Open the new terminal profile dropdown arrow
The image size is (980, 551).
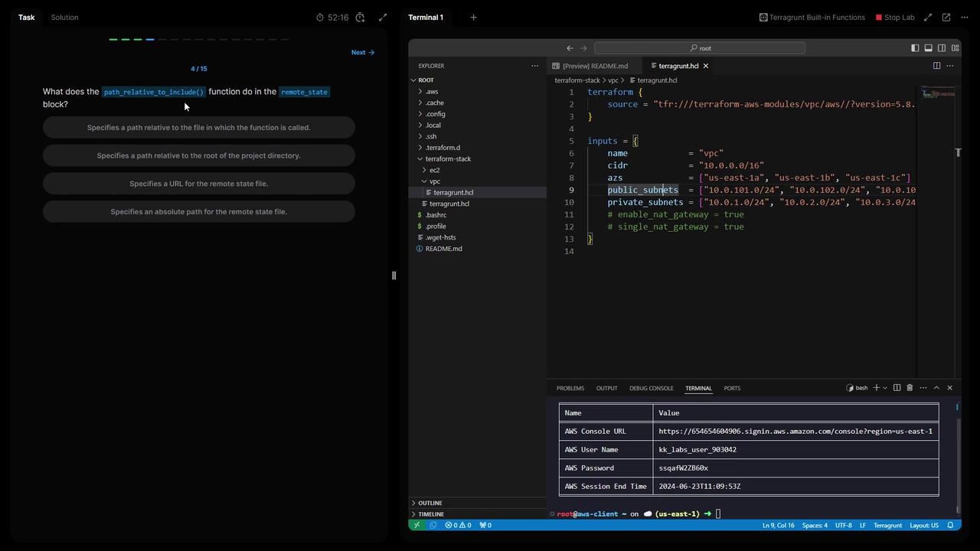click(x=885, y=388)
